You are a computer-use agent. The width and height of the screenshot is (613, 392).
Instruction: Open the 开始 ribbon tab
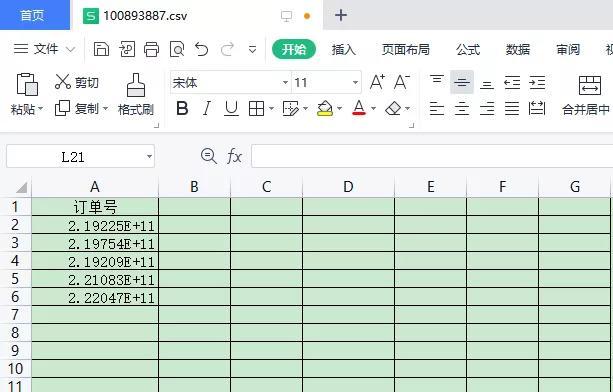(294, 49)
